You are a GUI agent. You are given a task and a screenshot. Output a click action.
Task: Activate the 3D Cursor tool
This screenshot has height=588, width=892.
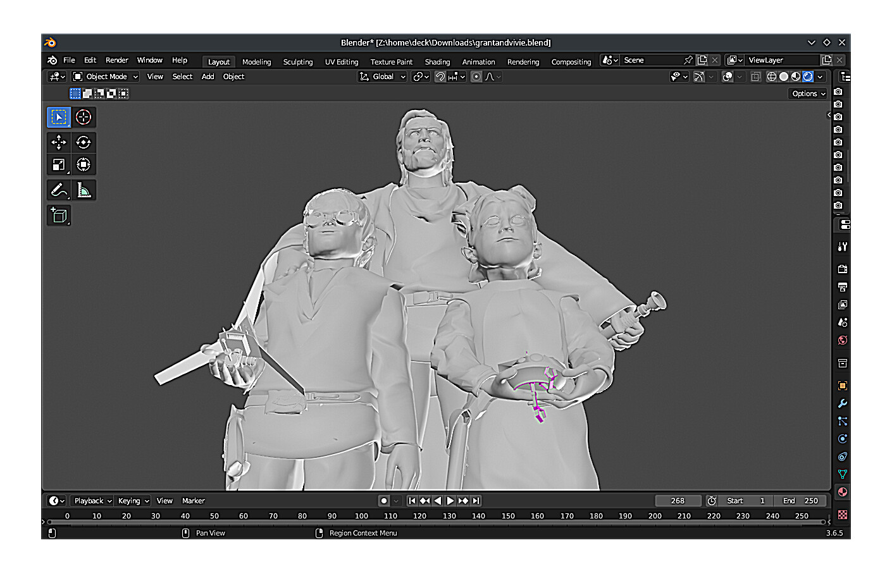point(84,117)
